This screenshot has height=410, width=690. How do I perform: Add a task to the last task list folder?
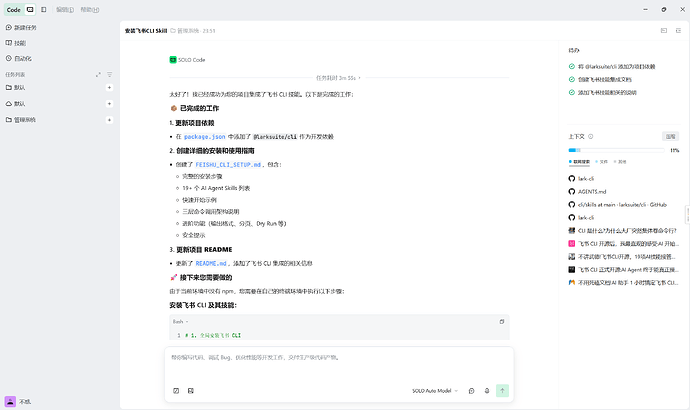click(x=109, y=120)
